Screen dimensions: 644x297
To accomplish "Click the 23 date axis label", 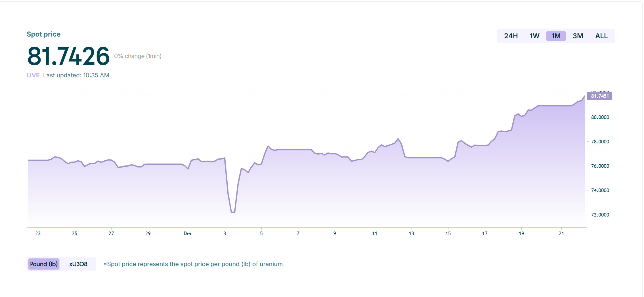I will click(x=38, y=234).
